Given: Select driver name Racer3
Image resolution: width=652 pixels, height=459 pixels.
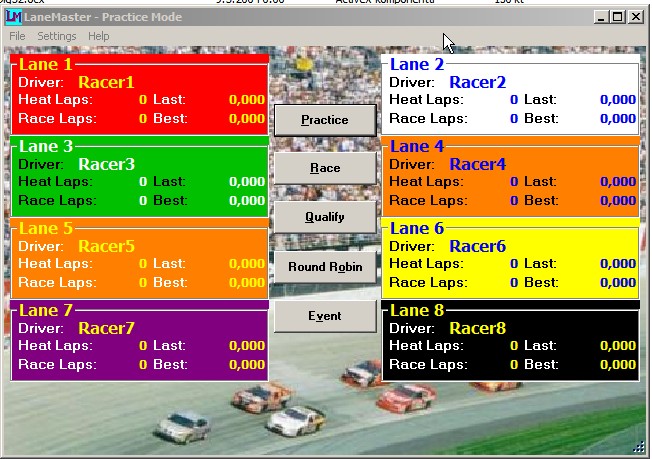Looking at the screenshot, I should click(106, 164).
